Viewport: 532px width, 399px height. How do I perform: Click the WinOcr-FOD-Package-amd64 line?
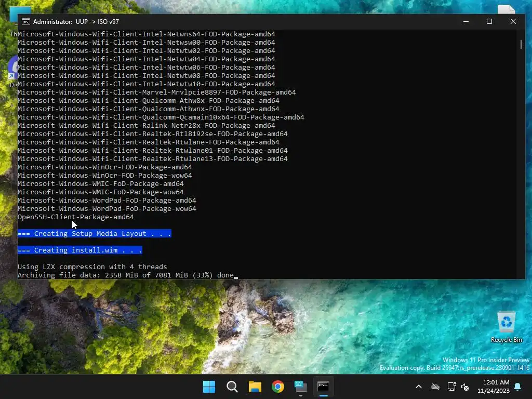105,167
